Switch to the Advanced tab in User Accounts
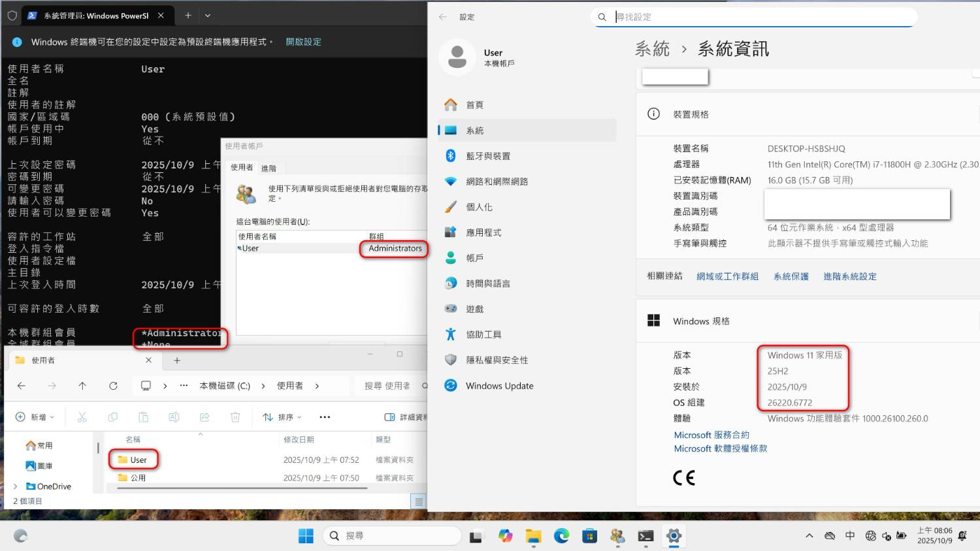The width and height of the screenshot is (980, 551). 269,168
